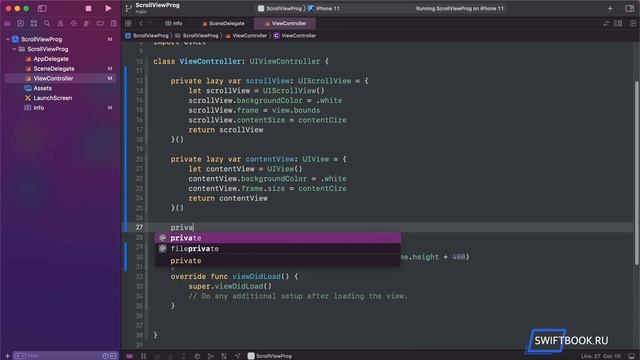
Task: Click ViewController file in the jump bar
Action: pyautogui.click(x=246, y=36)
